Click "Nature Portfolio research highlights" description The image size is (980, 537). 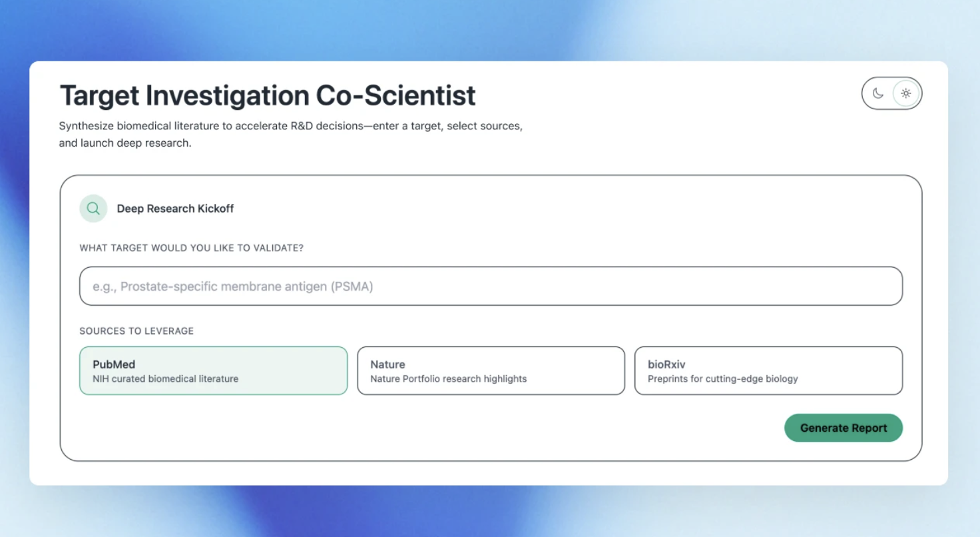pyautogui.click(x=448, y=379)
